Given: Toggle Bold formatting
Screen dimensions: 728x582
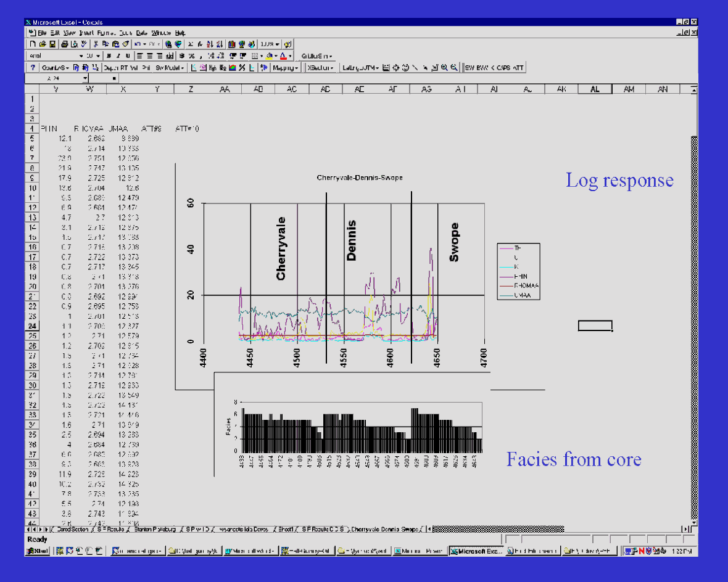Looking at the screenshot, I should point(109,56).
